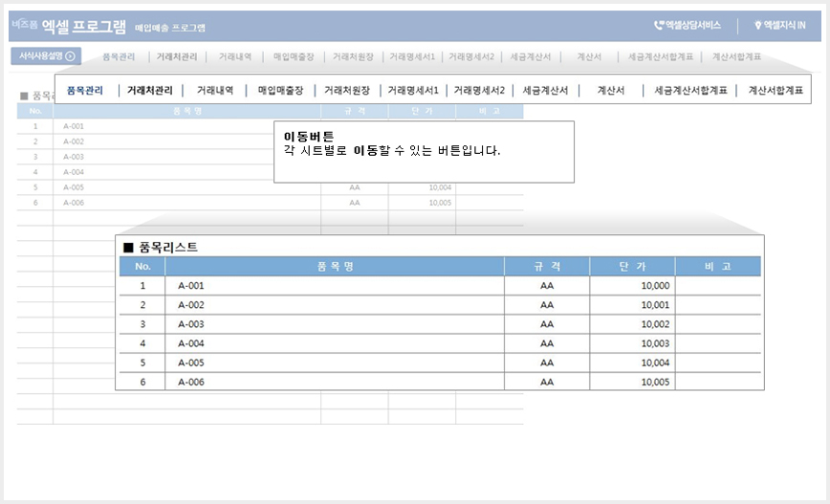Click faded 거래처관리 in the small top bar

click(177, 56)
